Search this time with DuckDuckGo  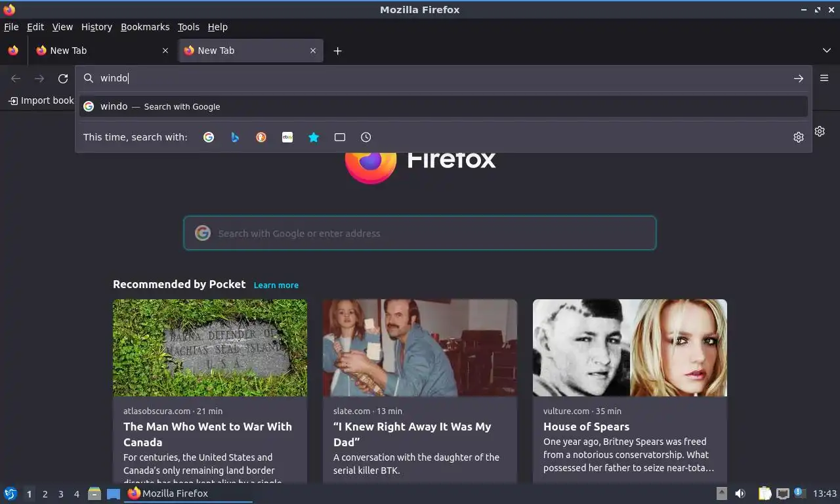point(261,137)
